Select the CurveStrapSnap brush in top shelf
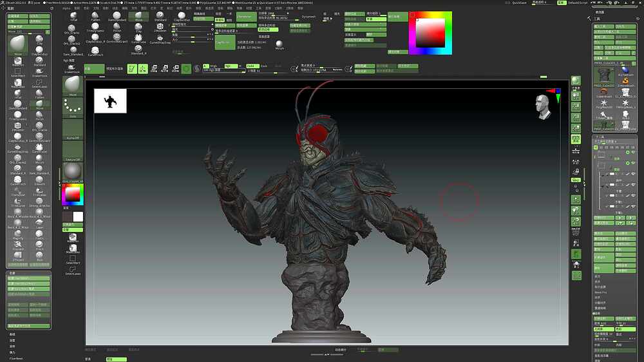The width and height of the screenshot is (644, 362). click(160, 39)
